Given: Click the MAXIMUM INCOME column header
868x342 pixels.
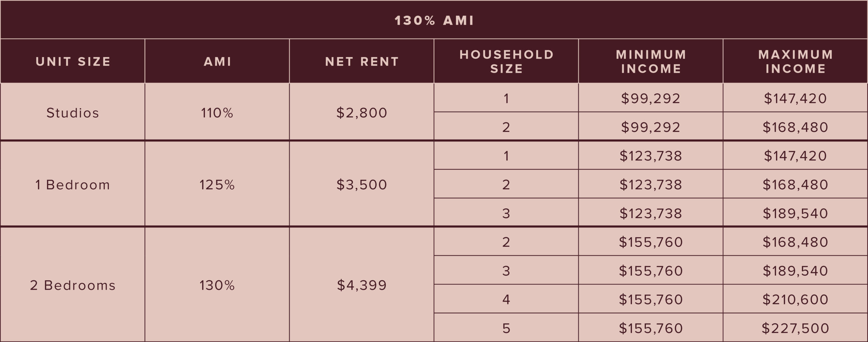Looking at the screenshot, I should tap(795, 61).
